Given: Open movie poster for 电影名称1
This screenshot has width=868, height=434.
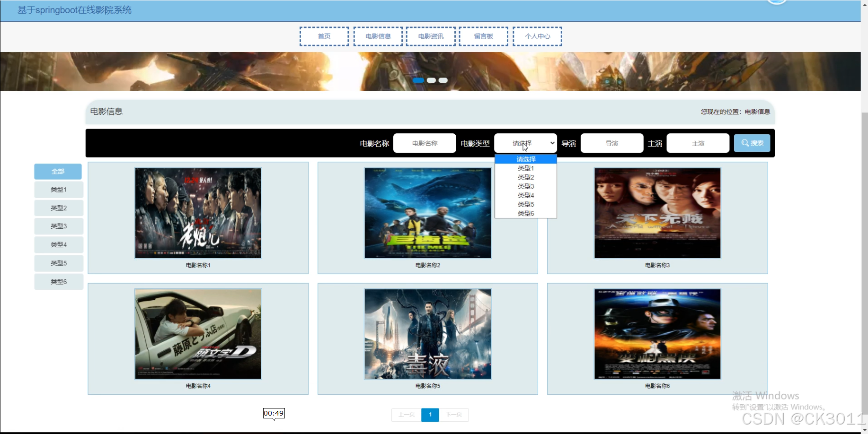Looking at the screenshot, I should pyautogui.click(x=198, y=213).
